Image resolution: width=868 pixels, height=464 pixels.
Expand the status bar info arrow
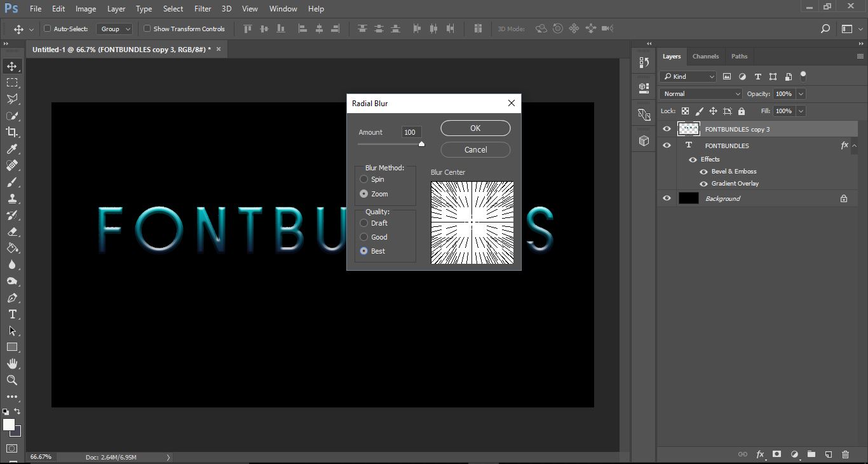(x=168, y=457)
